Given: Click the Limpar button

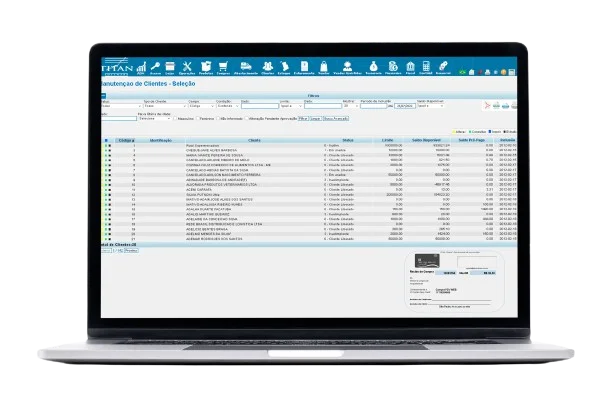Looking at the screenshot, I should coord(315,118).
